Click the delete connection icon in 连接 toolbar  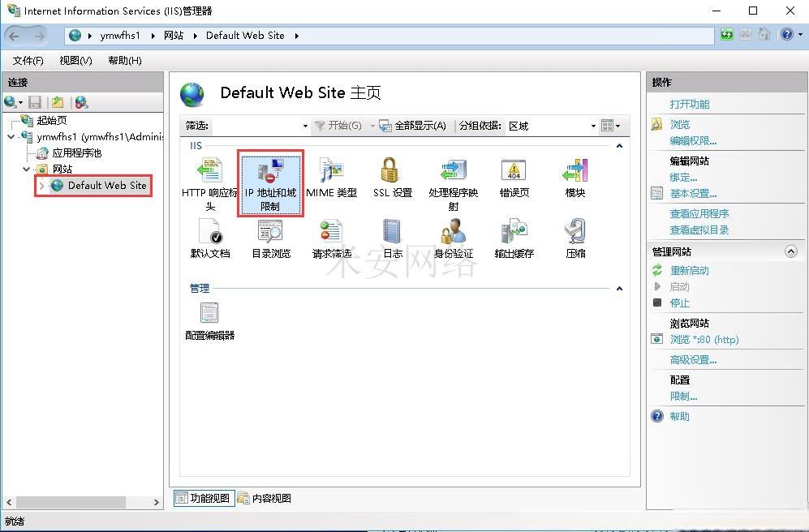pos(81,102)
